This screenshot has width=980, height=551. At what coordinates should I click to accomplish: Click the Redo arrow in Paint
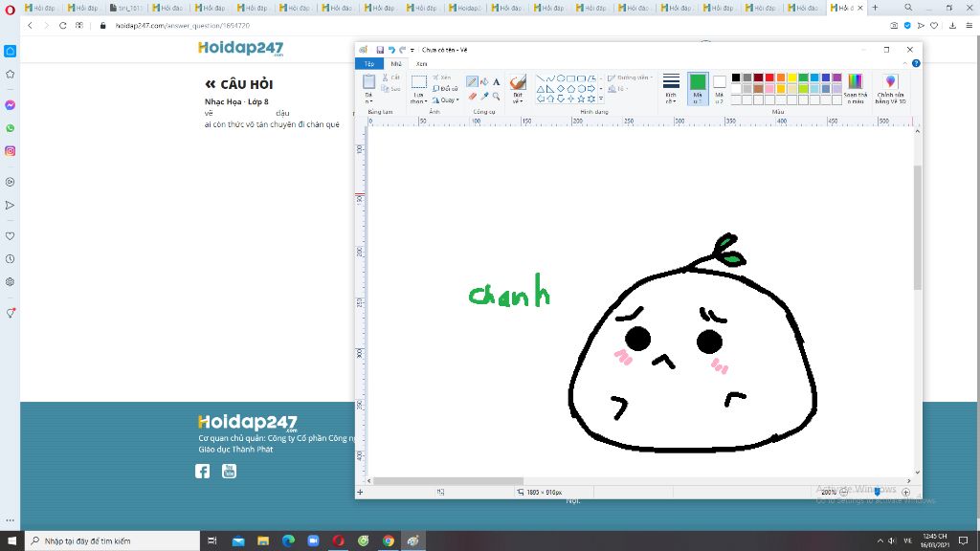403,50
